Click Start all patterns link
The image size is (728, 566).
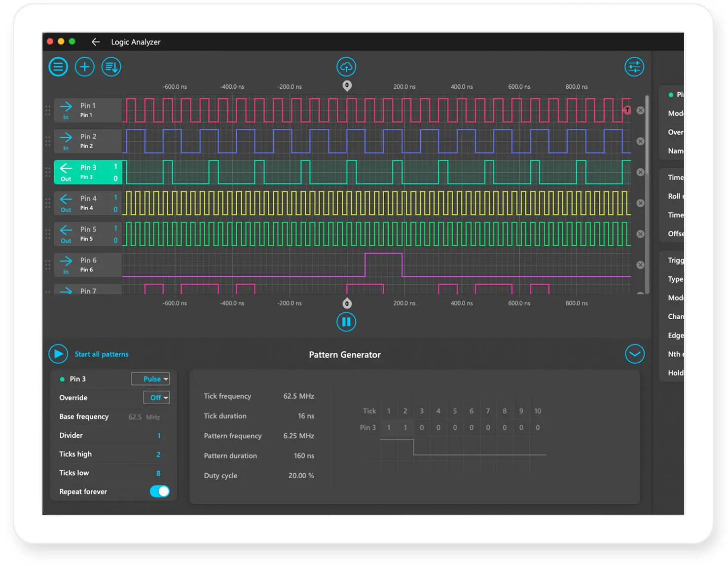[x=101, y=354]
